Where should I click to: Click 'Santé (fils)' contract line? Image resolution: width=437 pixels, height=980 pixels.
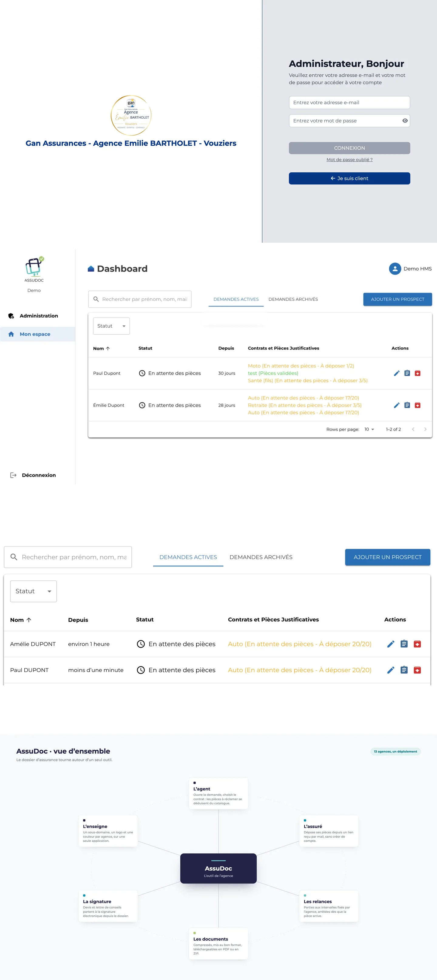(x=308, y=380)
